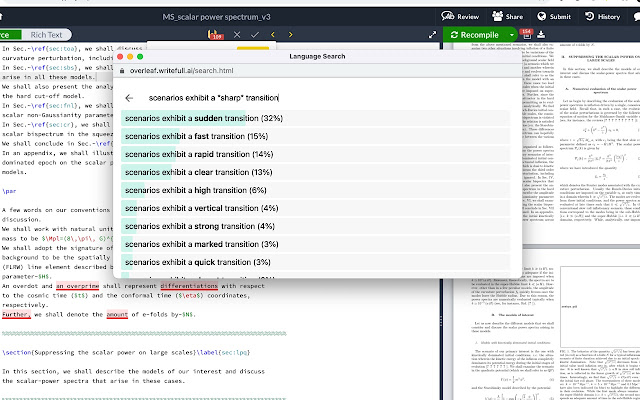Select "scenarios exhibit a high transition (6%)"

[x=315, y=190]
